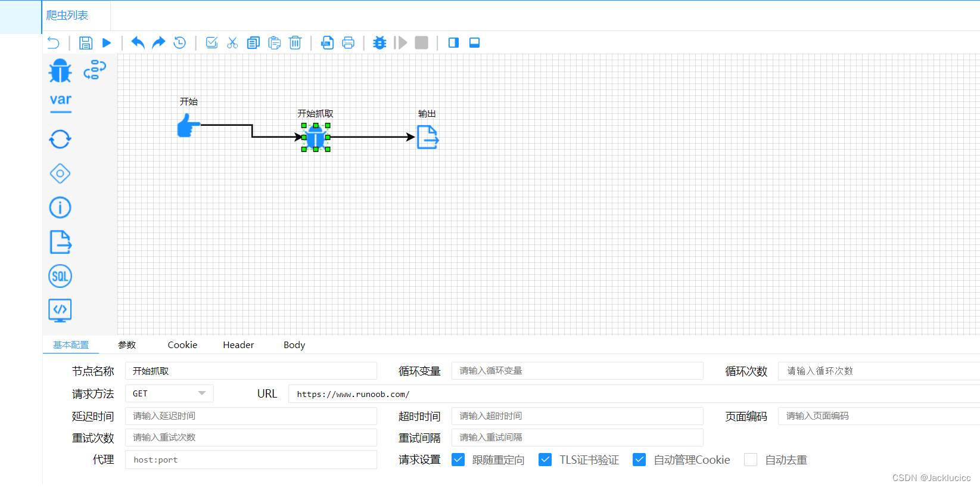The width and height of the screenshot is (980, 487).
Task: Start debugging with the toolbar bug icon
Action: point(379,43)
